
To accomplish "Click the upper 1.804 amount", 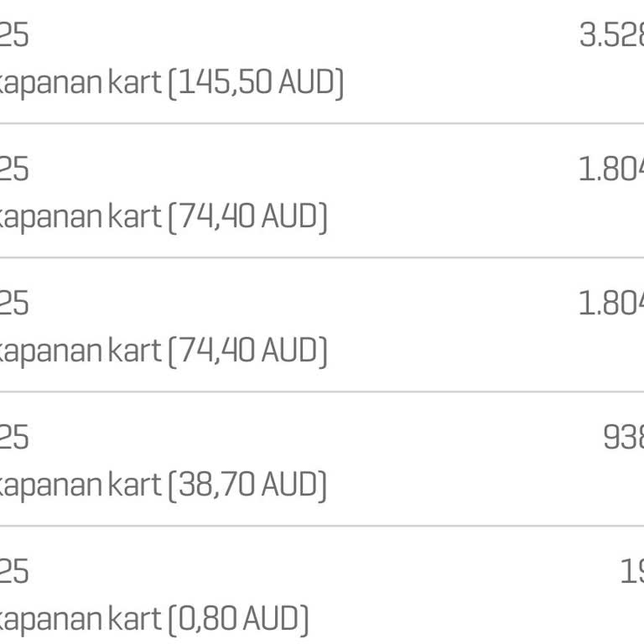I will click(x=611, y=169).
